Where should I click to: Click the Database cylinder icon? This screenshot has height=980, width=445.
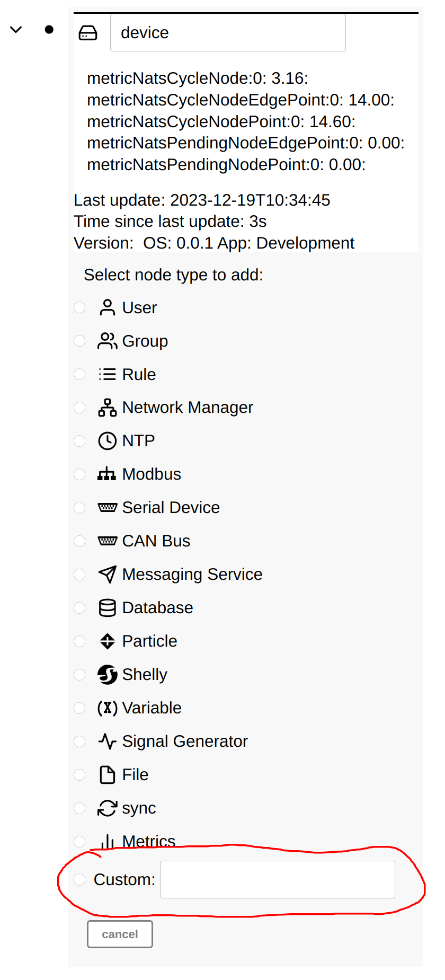[x=107, y=608]
